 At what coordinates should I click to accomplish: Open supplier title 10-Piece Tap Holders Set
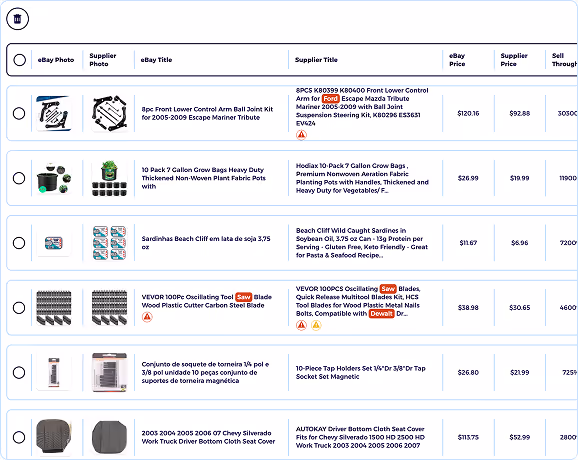361,372
